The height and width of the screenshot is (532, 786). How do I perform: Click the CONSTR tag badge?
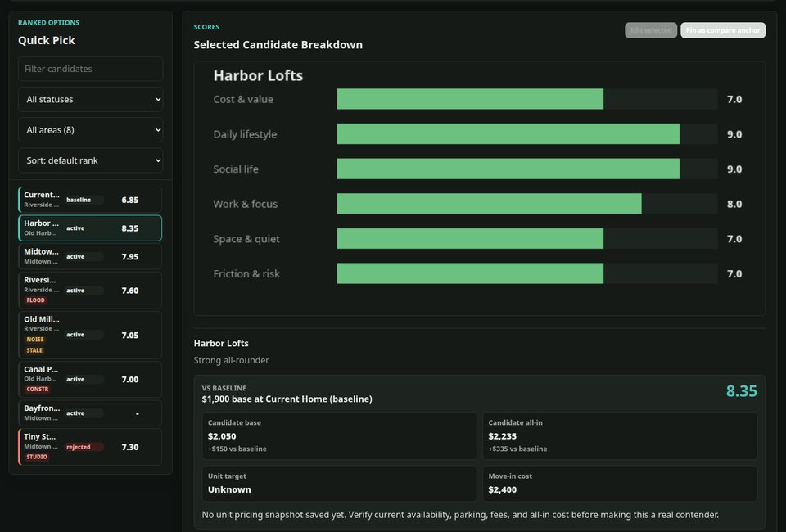click(x=38, y=390)
